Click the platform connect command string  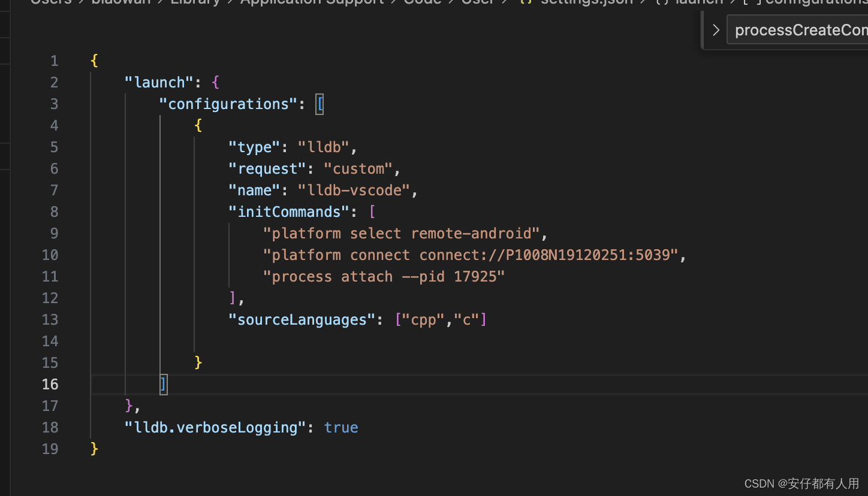(x=471, y=255)
